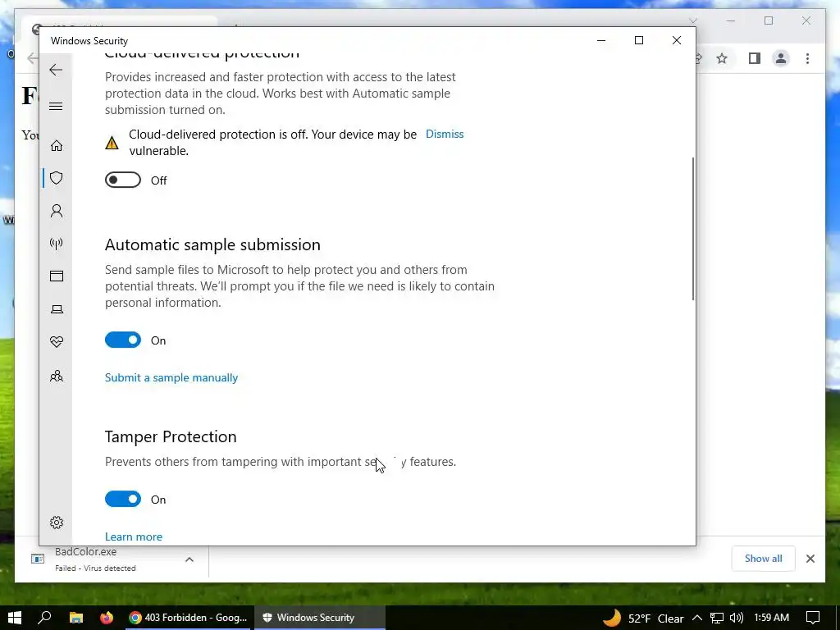Open Settings gear in Windows Security

pos(57,523)
